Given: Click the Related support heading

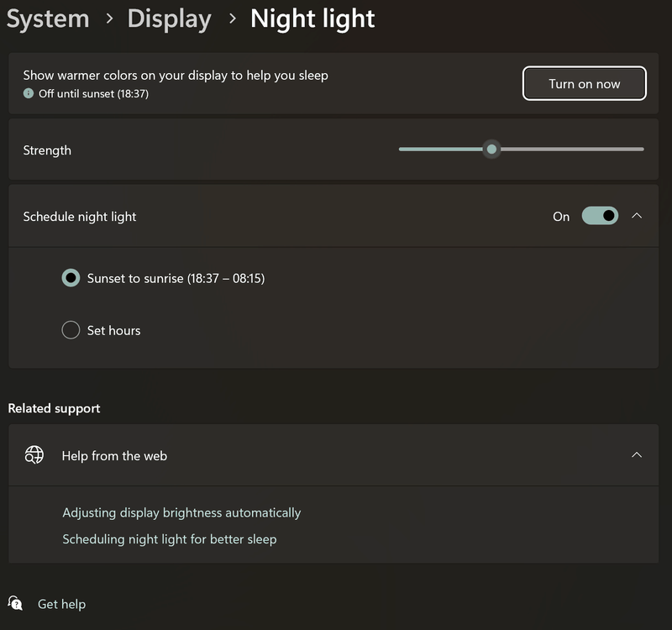Looking at the screenshot, I should point(54,408).
